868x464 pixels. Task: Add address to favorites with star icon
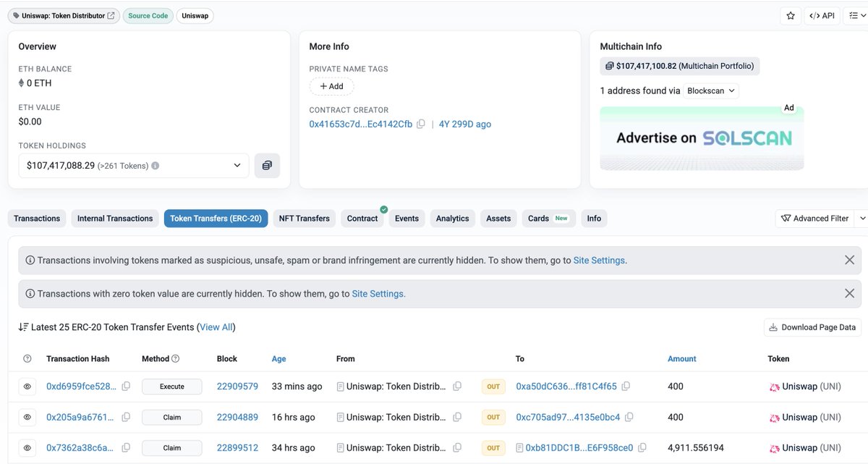point(790,15)
